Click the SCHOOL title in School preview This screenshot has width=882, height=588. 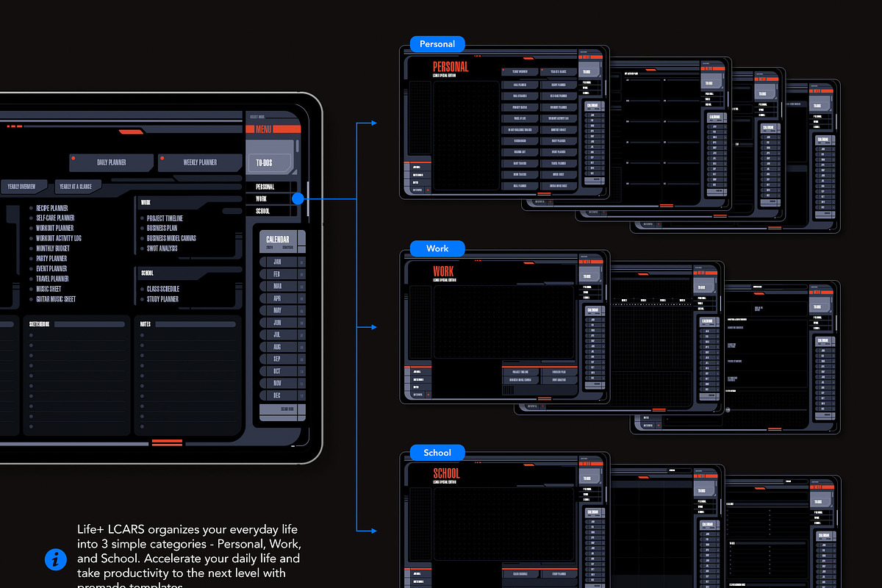tap(446, 473)
